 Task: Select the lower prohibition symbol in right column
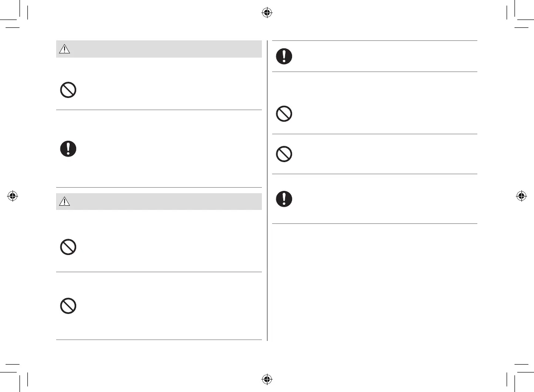pos(284,154)
